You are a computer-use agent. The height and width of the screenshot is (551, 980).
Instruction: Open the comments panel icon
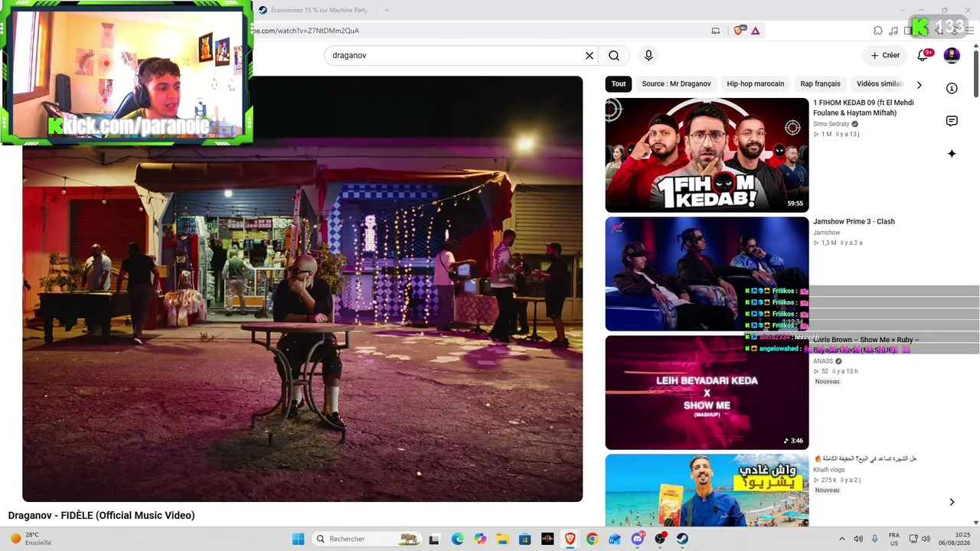952,121
